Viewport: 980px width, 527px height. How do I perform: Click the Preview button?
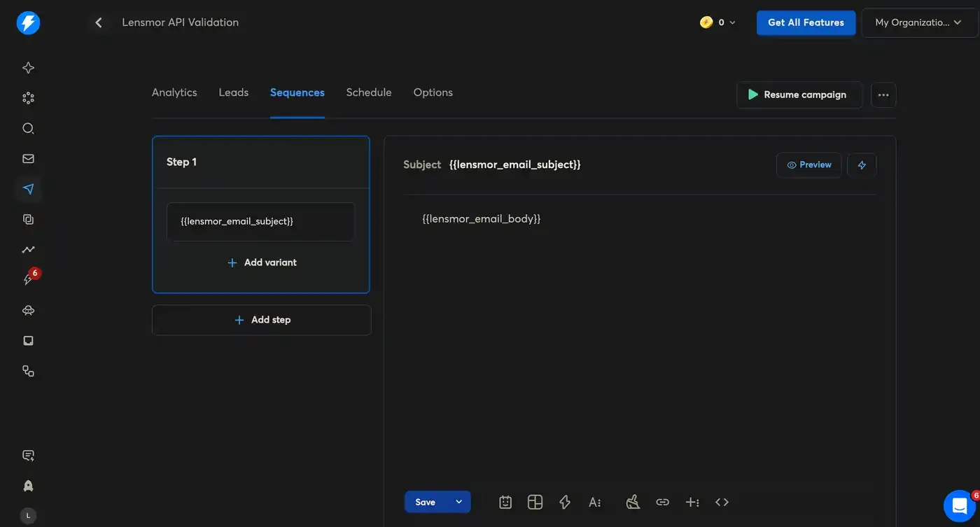pos(808,165)
